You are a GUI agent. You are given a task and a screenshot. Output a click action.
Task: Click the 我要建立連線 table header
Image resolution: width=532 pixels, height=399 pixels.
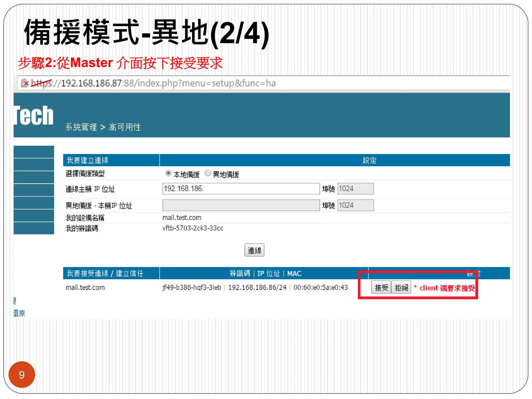(x=111, y=160)
